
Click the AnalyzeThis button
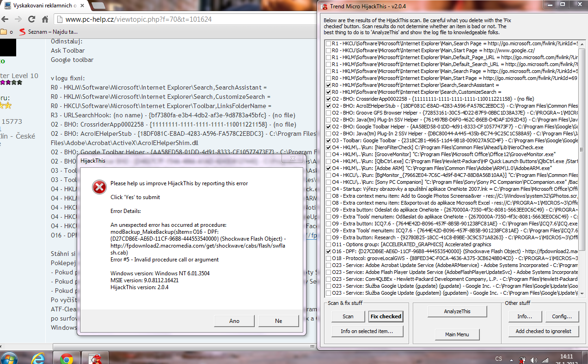click(457, 312)
